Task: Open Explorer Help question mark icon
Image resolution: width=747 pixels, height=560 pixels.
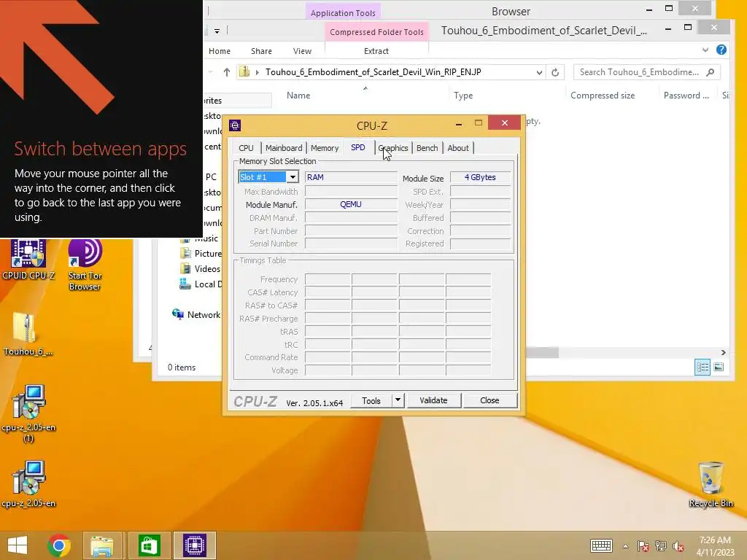Action: 721,50
